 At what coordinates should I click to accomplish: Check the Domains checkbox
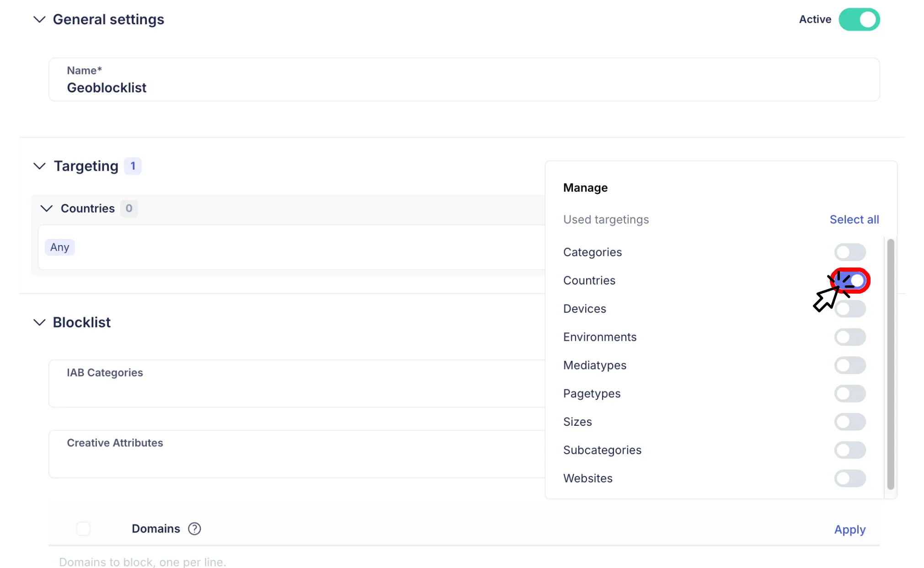[x=83, y=529]
